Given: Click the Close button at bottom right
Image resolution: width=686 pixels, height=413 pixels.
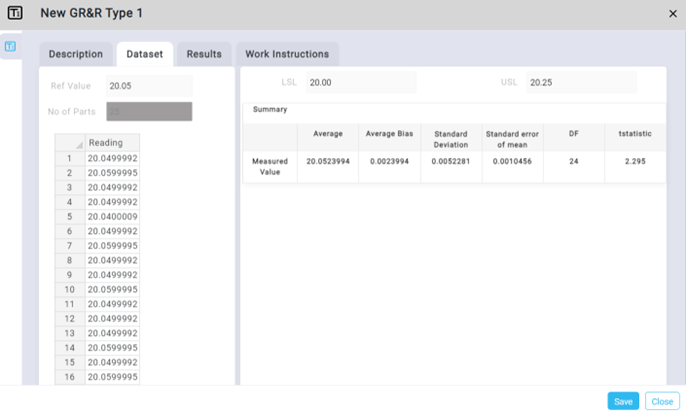Looking at the screenshot, I should (x=662, y=401).
